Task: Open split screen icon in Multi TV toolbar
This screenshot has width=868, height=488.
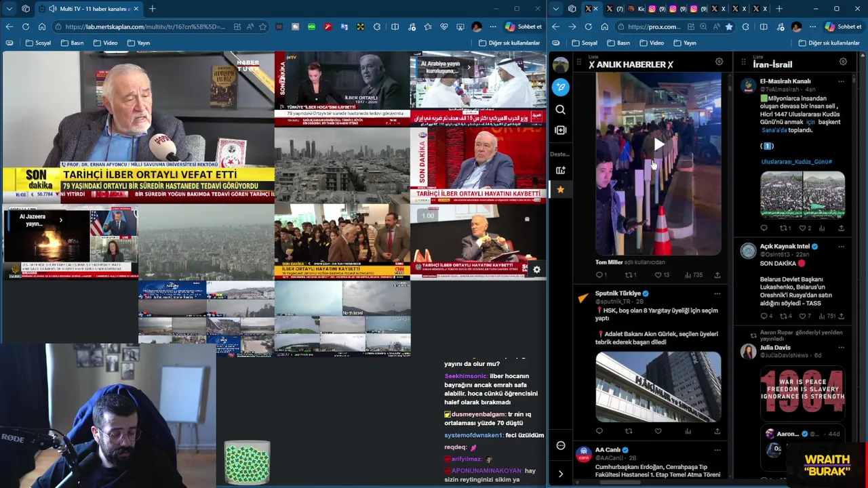Action: (395, 26)
